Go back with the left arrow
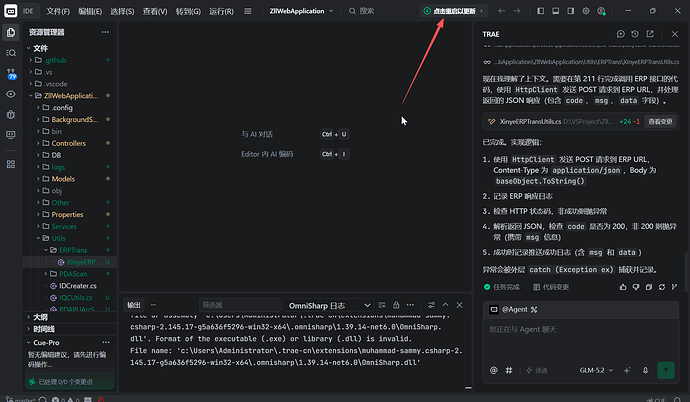 [501, 11]
